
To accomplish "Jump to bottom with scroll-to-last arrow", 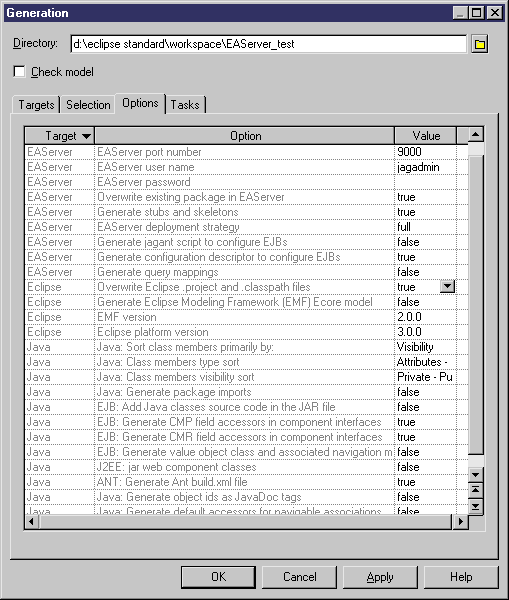I will [476, 506].
